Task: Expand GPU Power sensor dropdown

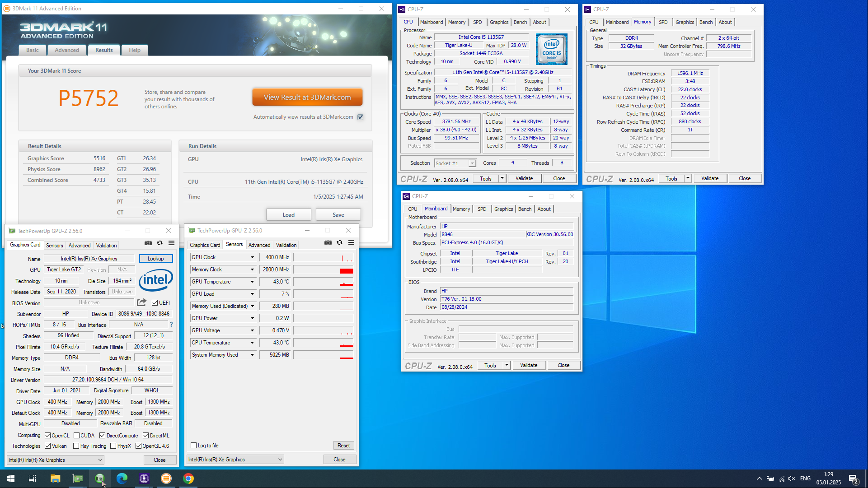Action: tap(252, 318)
